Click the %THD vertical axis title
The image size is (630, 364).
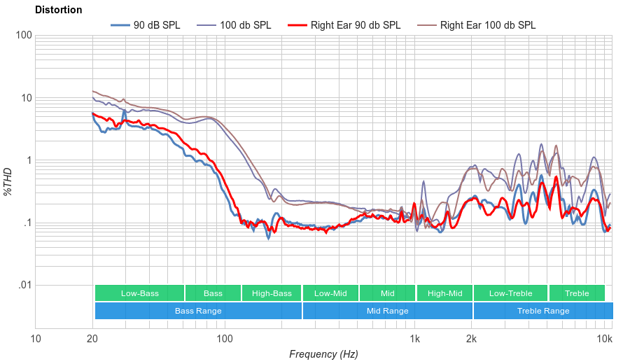(8, 181)
